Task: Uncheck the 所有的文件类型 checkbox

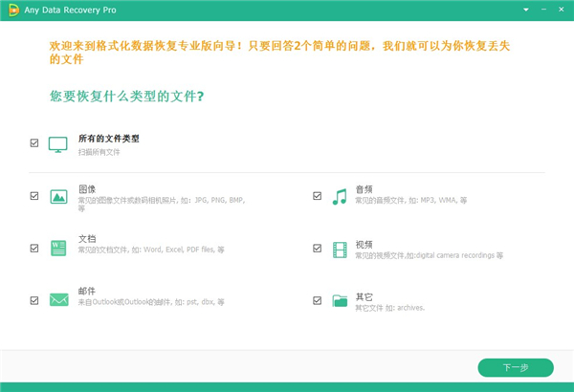Action: pos(34,143)
